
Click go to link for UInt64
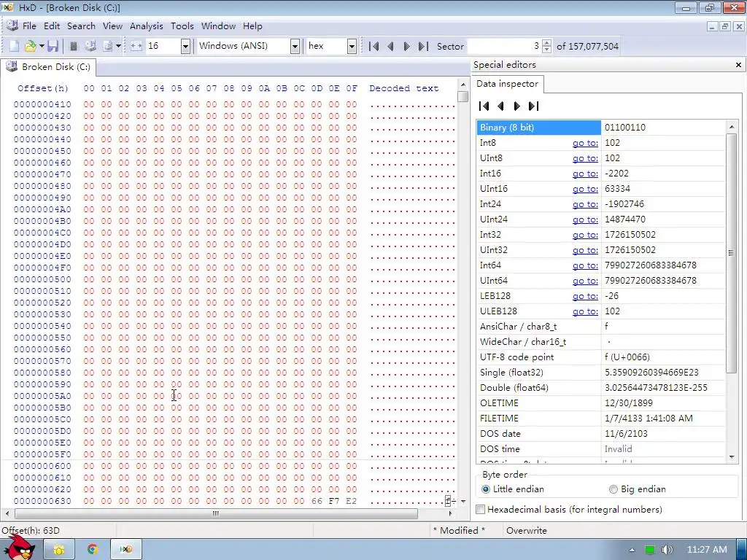(585, 281)
